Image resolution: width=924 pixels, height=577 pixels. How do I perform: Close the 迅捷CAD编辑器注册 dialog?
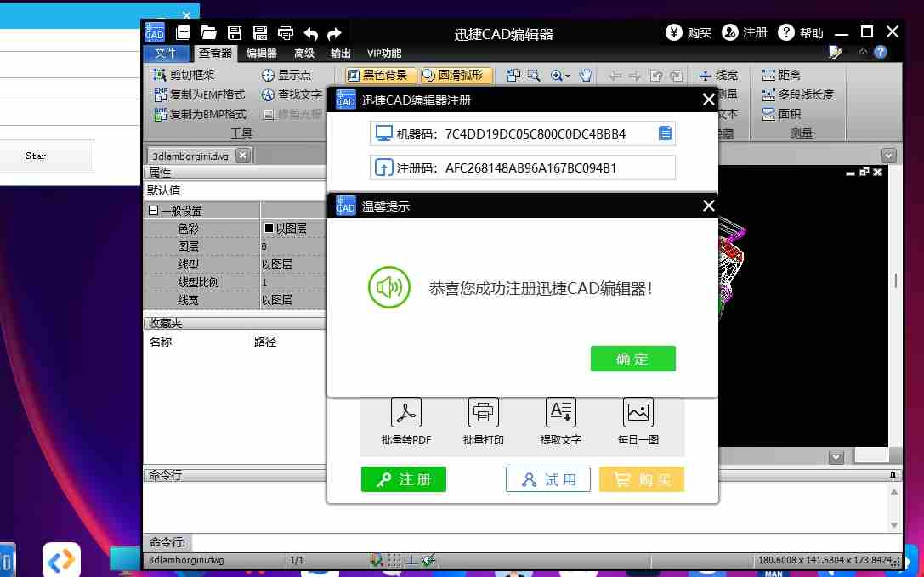[708, 100]
